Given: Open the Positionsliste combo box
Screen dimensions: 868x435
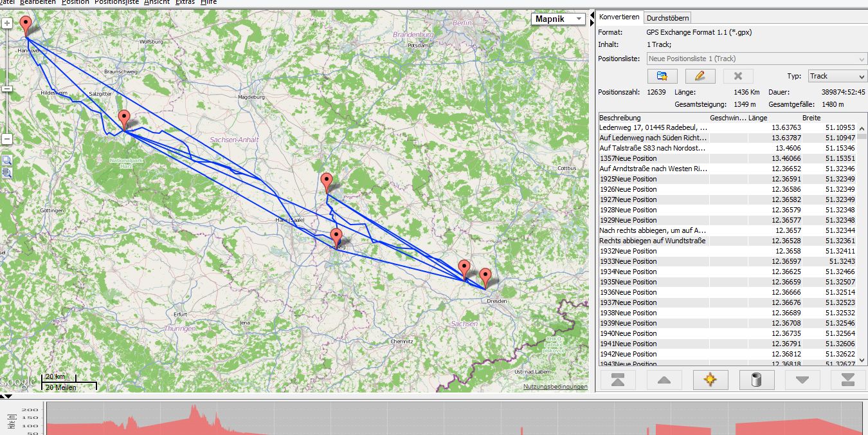Looking at the screenshot, I should (x=757, y=59).
